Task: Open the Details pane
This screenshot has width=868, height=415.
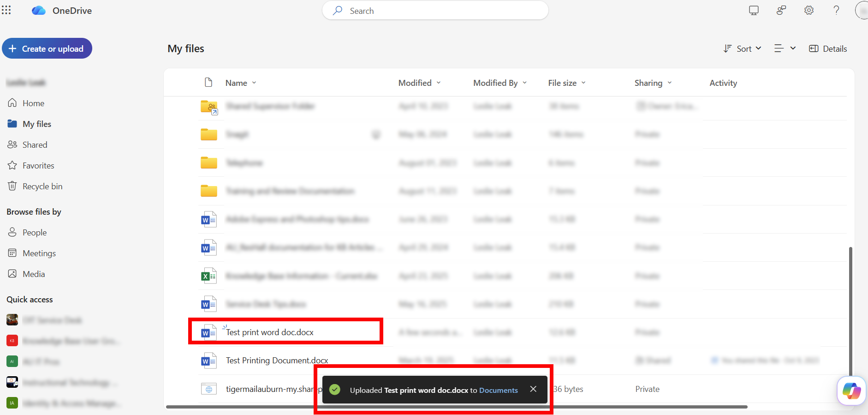Action: [828, 48]
